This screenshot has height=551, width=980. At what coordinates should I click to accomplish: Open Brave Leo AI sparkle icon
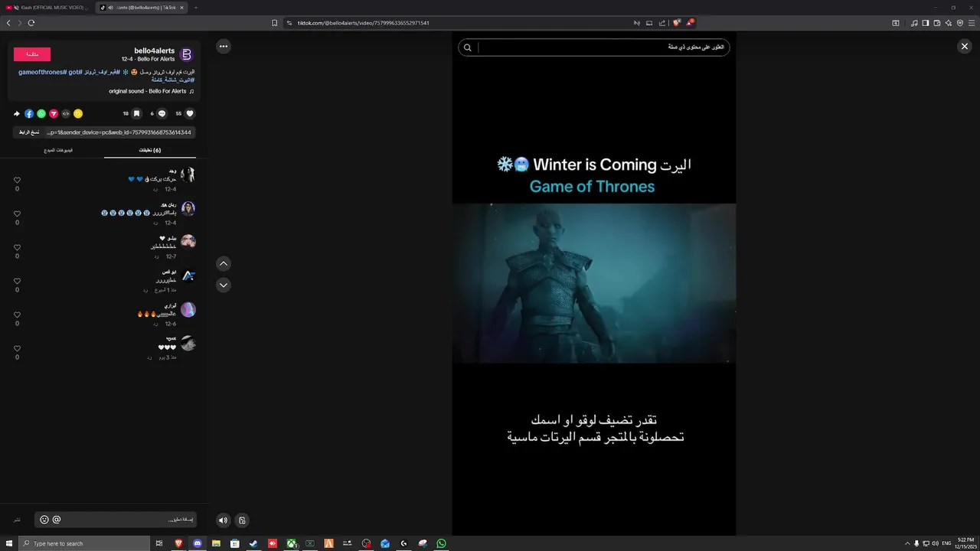point(949,23)
